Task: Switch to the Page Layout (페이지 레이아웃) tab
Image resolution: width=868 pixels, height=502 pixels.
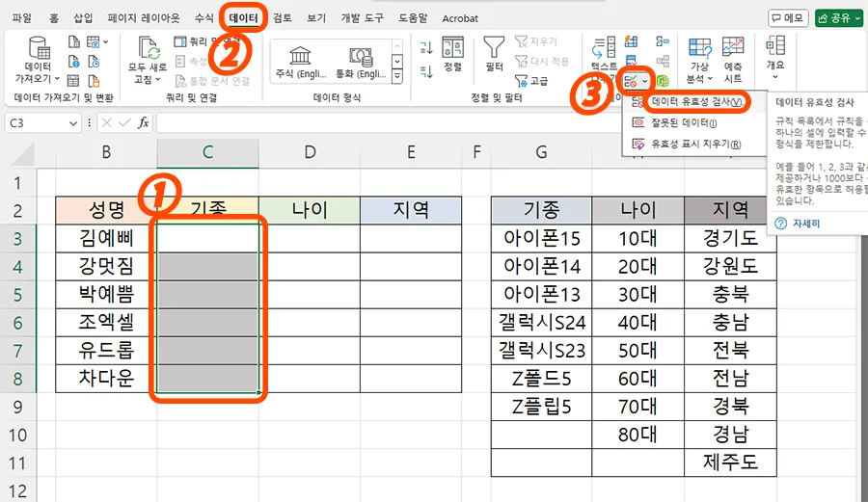Action: point(144,18)
